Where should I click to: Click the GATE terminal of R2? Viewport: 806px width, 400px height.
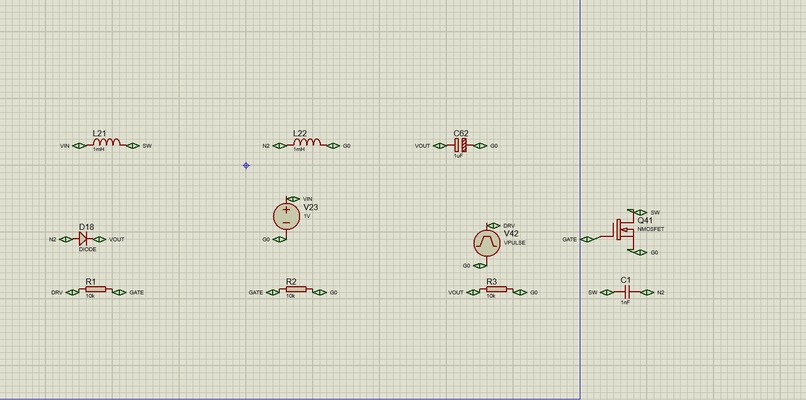(273, 293)
